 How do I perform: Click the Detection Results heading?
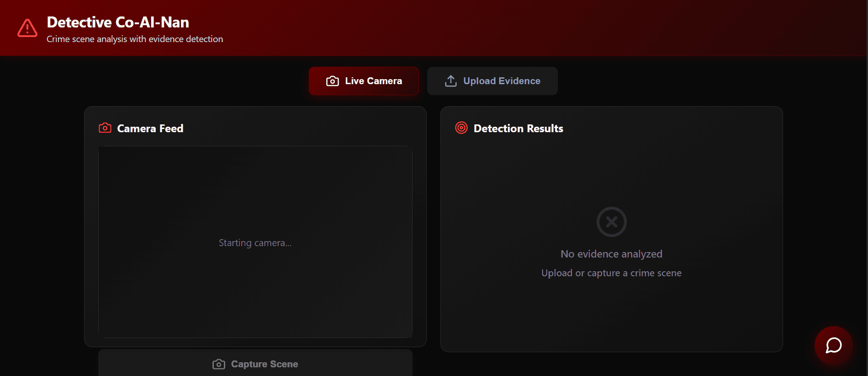[x=518, y=129]
